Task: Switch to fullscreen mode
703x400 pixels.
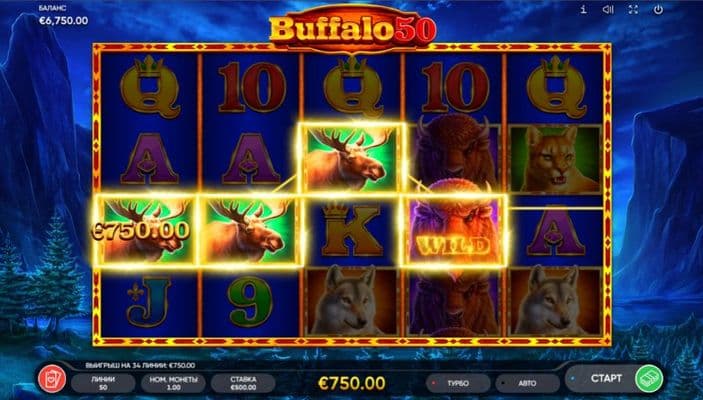Action: point(633,9)
